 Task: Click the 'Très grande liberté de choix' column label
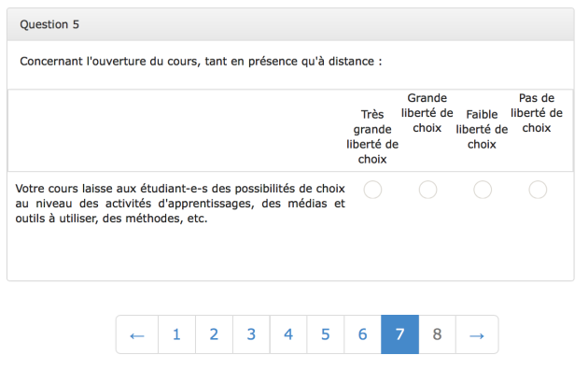[372, 136]
